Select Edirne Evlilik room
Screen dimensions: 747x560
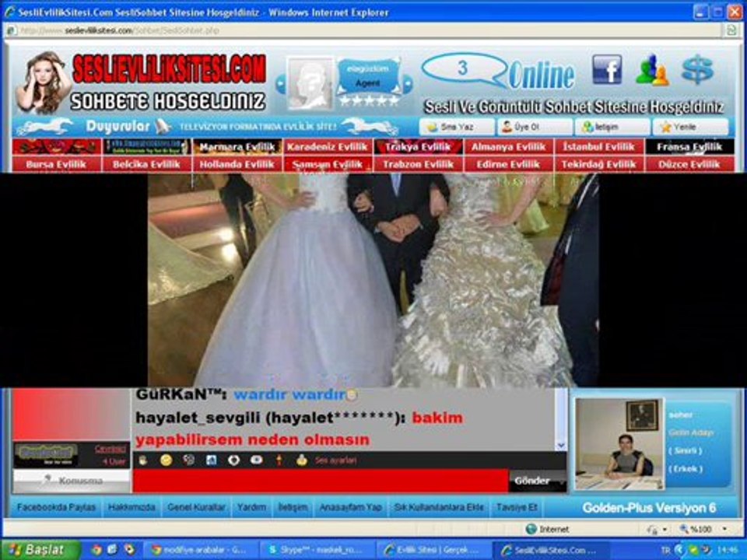tap(508, 164)
